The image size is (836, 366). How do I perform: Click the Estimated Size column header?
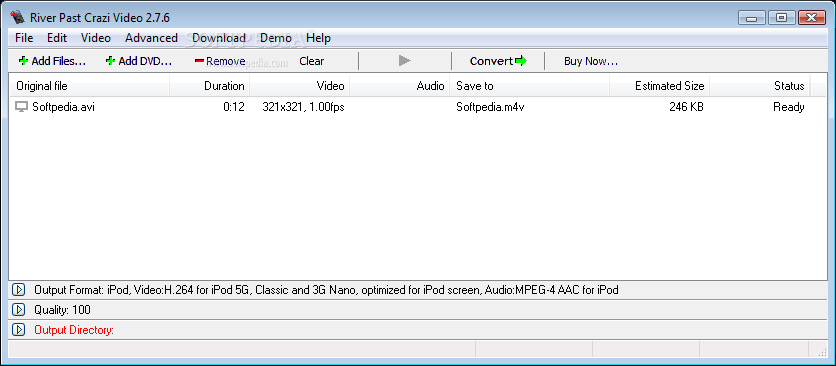[x=660, y=86]
